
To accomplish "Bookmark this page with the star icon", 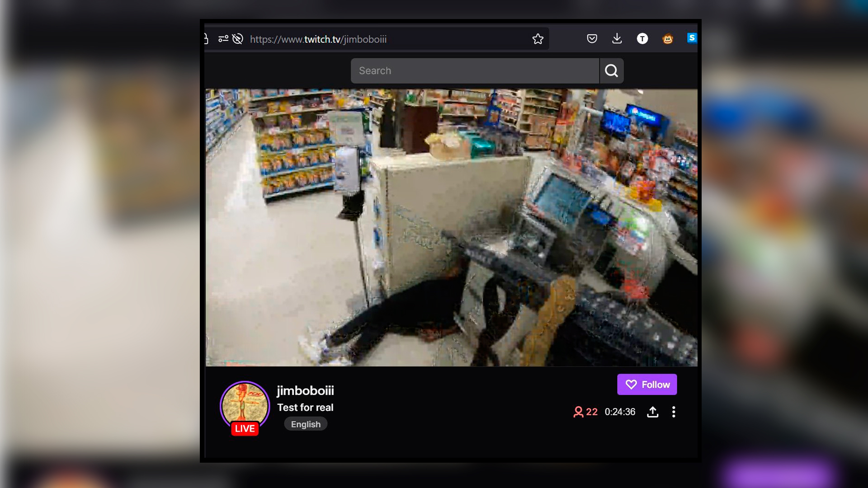I will [538, 39].
